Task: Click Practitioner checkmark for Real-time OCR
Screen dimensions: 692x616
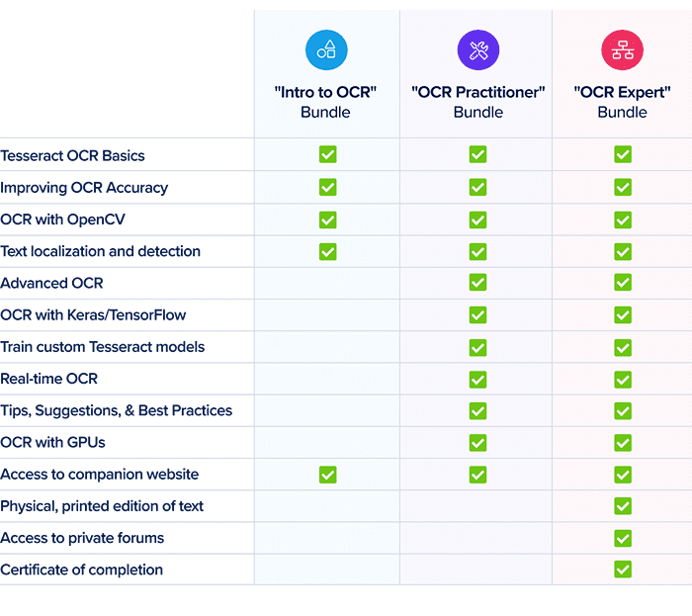Action: pyautogui.click(x=477, y=380)
